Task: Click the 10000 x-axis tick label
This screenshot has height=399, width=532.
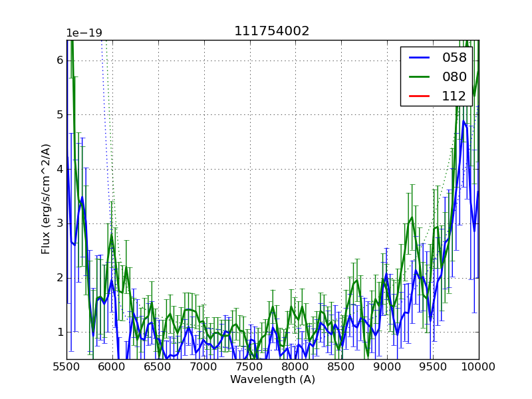Action: tap(478, 366)
